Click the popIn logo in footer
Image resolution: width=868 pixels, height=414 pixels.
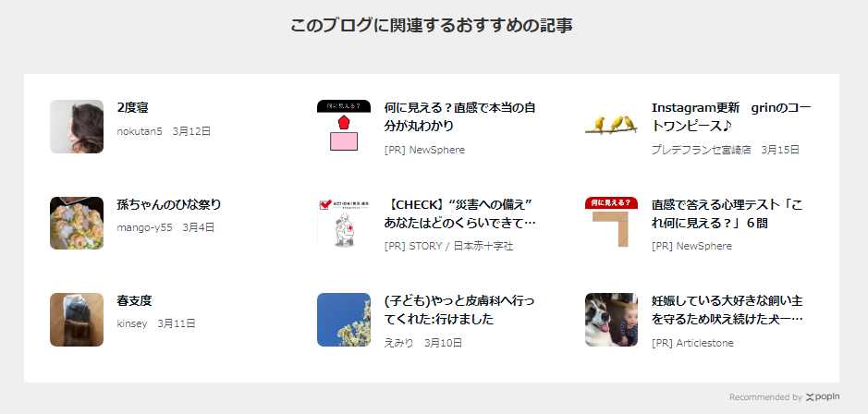point(823,396)
